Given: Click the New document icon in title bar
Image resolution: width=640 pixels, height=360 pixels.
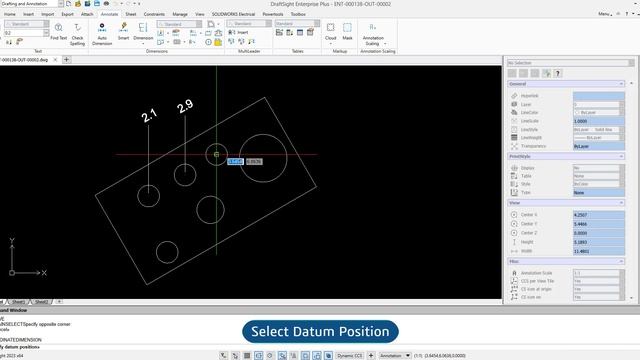Looking at the screenshot, I should [69, 4].
